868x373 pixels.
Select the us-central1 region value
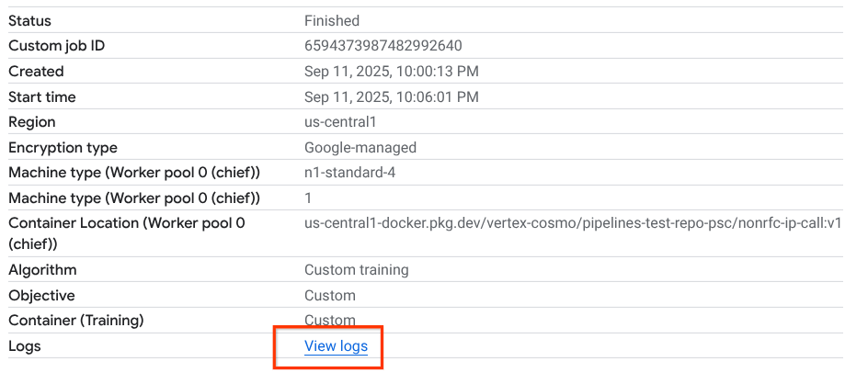[340, 122]
